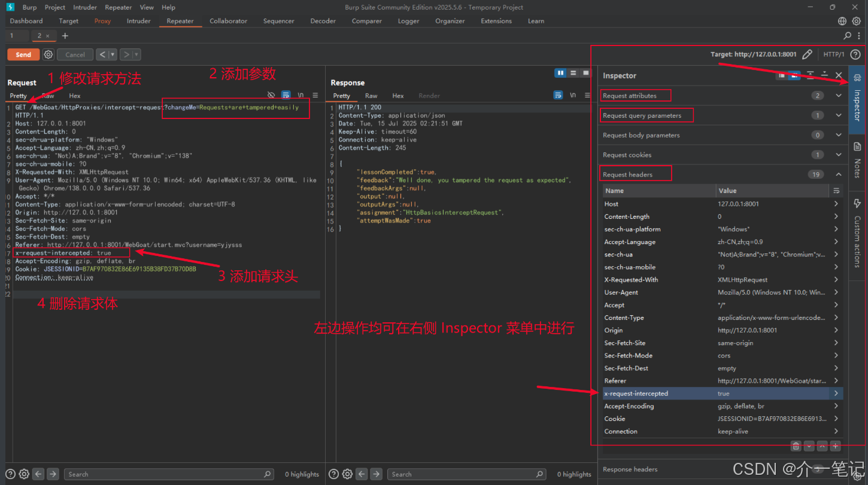
Task: Open the Intruder tab
Action: [139, 21]
